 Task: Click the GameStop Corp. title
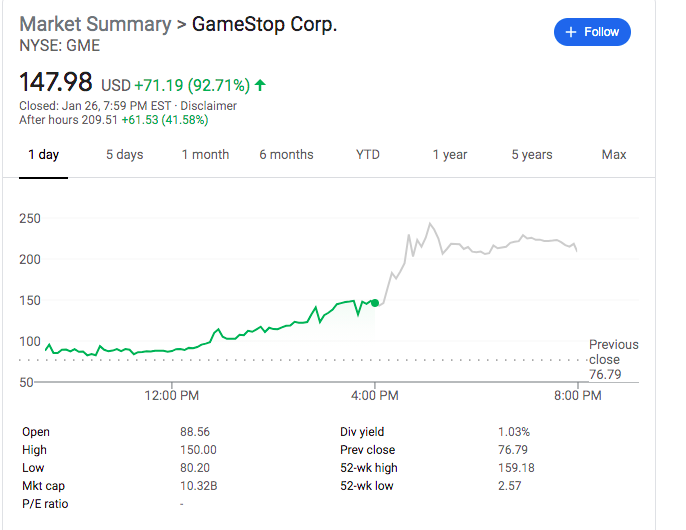264,24
